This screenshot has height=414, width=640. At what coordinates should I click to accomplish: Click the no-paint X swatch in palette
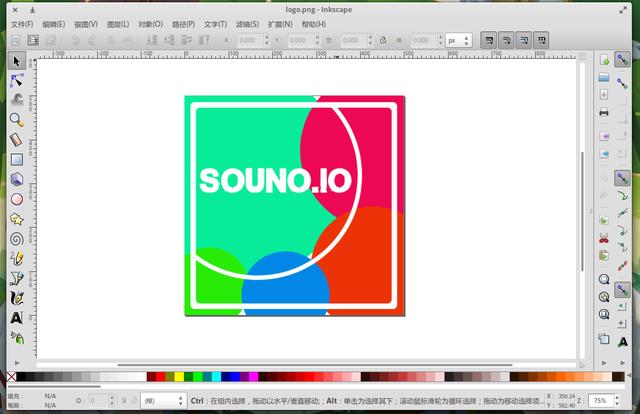[x=12, y=376]
